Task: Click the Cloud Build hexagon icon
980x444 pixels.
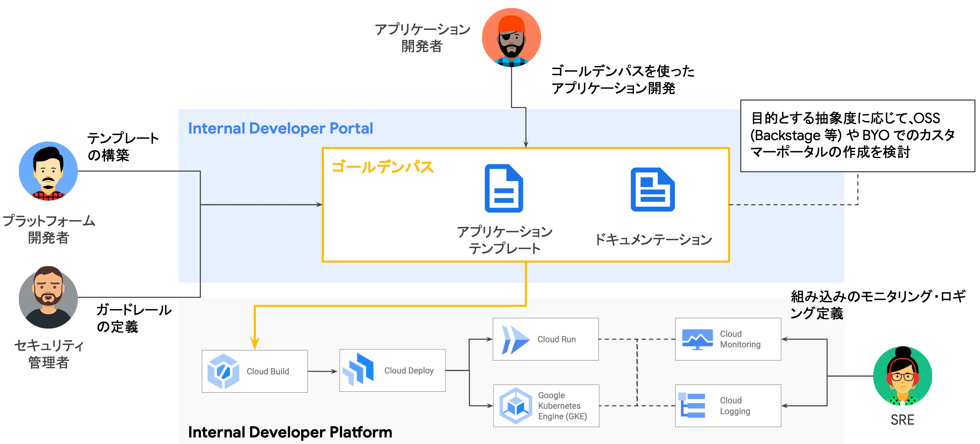Action: click(x=223, y=371)
